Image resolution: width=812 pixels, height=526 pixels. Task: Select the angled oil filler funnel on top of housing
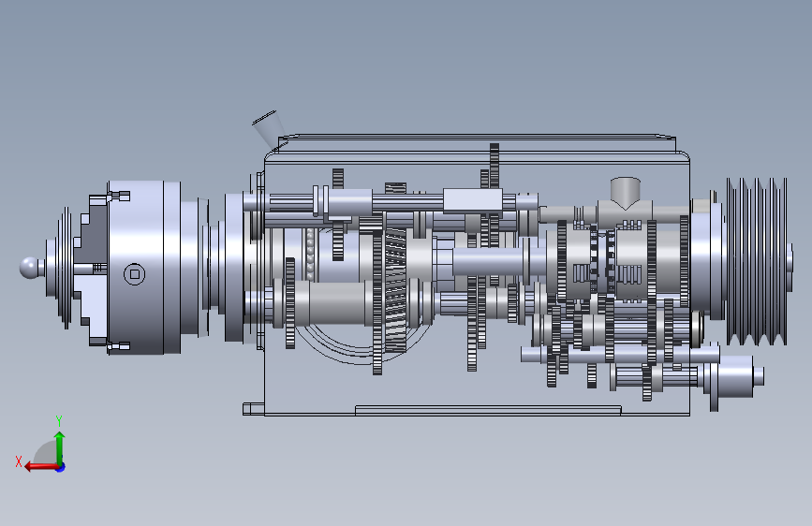[269, 129]
